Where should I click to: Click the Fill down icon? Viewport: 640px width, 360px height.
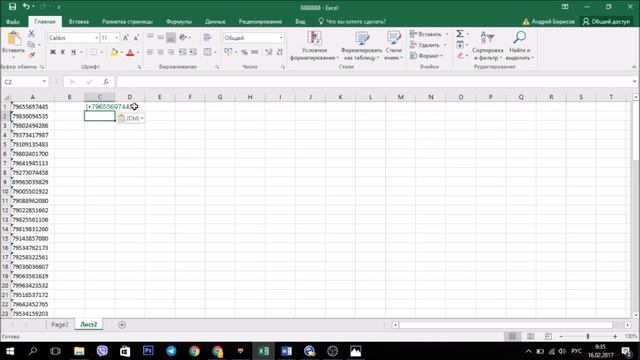460,44
